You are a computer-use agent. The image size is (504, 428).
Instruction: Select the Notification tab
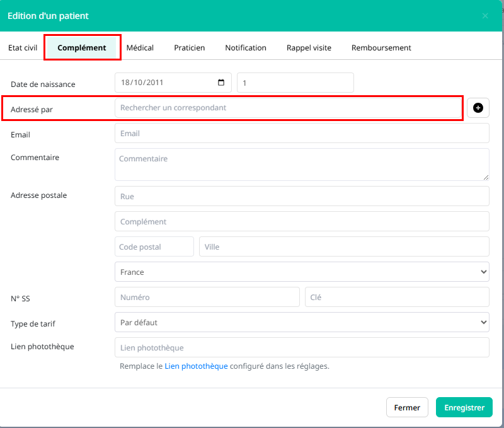coord(246,48)
